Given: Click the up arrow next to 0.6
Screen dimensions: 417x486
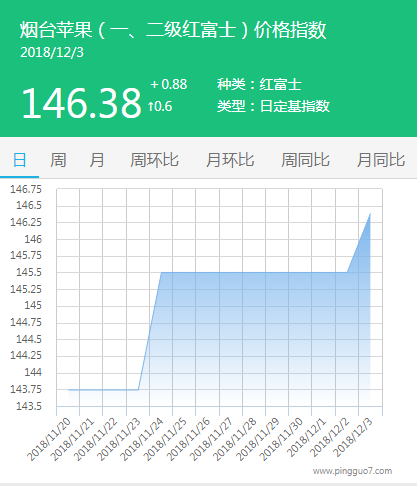Looking at the screenshot, I should [150, 107].
